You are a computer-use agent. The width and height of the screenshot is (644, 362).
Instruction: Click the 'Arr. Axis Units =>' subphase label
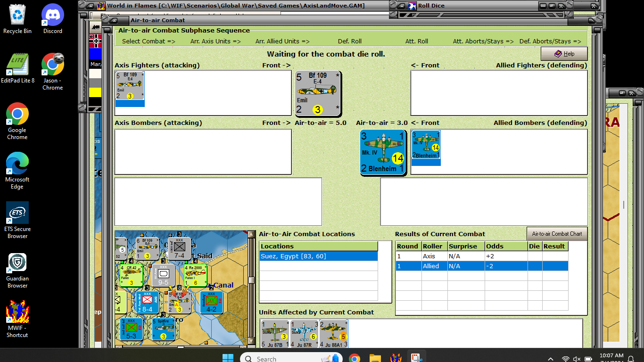pyautogui.click(x=215, y=41)
